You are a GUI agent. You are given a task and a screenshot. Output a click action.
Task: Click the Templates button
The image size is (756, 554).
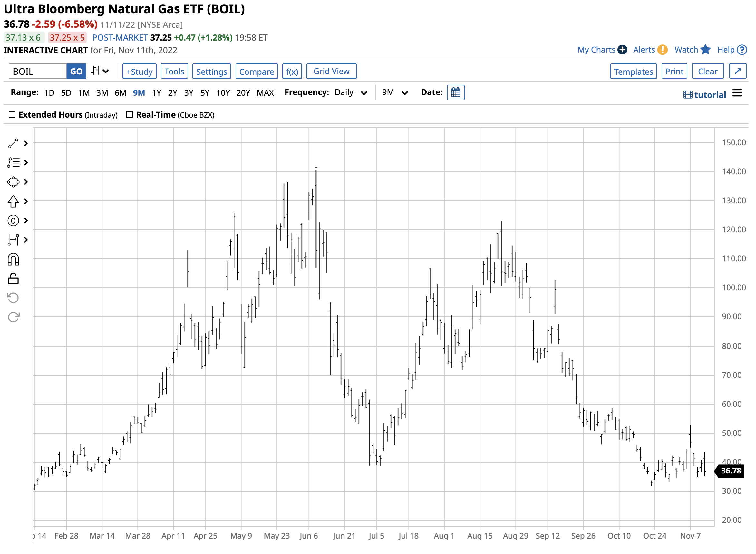coord(633,72)
